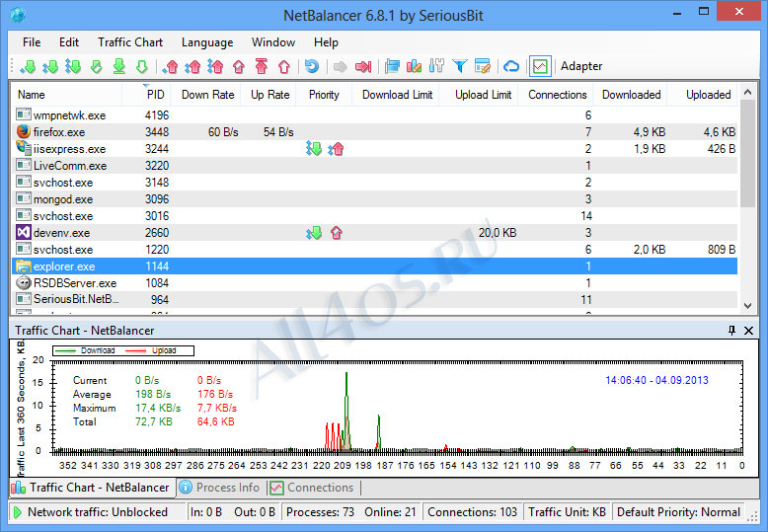Open the Traffic Chart menu
The image size is (768, 532).
coord(130,42)
